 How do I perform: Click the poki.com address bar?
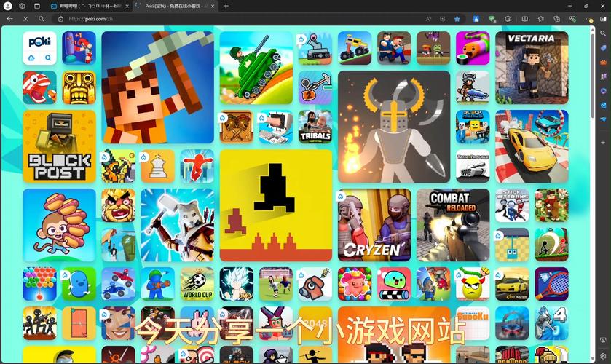coord(242,19)
